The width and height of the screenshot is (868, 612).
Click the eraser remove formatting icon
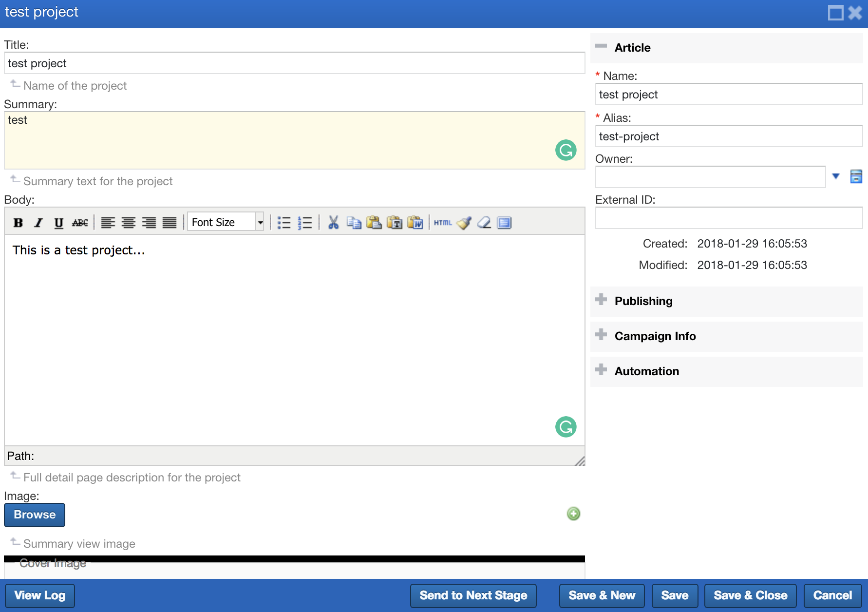point(484,223)
